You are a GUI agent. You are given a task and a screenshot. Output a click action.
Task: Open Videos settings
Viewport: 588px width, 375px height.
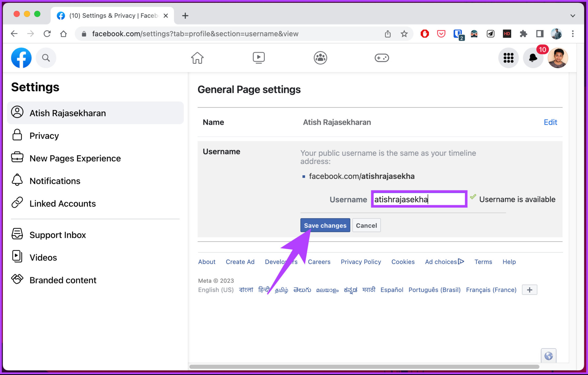tap(95, 258)
